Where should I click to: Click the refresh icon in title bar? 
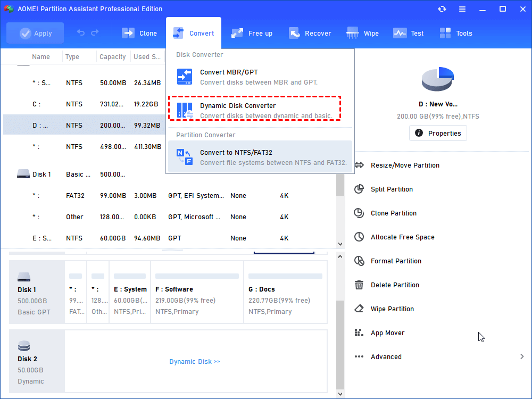point(442,9)
